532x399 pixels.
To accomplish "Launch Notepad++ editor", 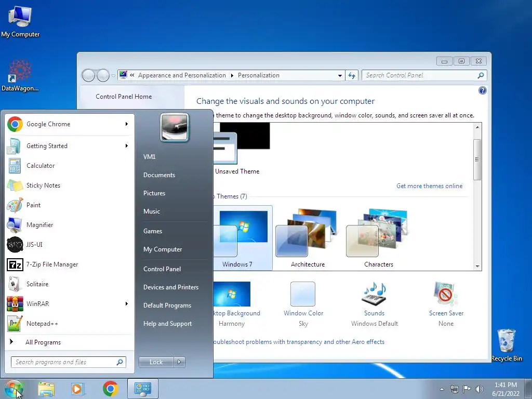I will [x=69, y=323].
